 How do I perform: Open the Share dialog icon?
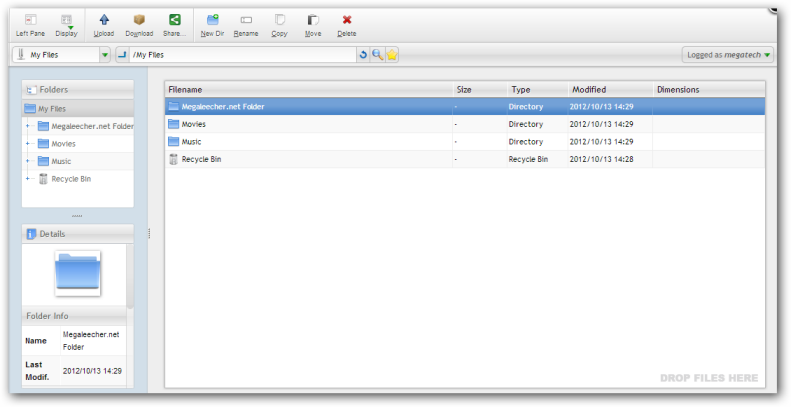(175, 20)
